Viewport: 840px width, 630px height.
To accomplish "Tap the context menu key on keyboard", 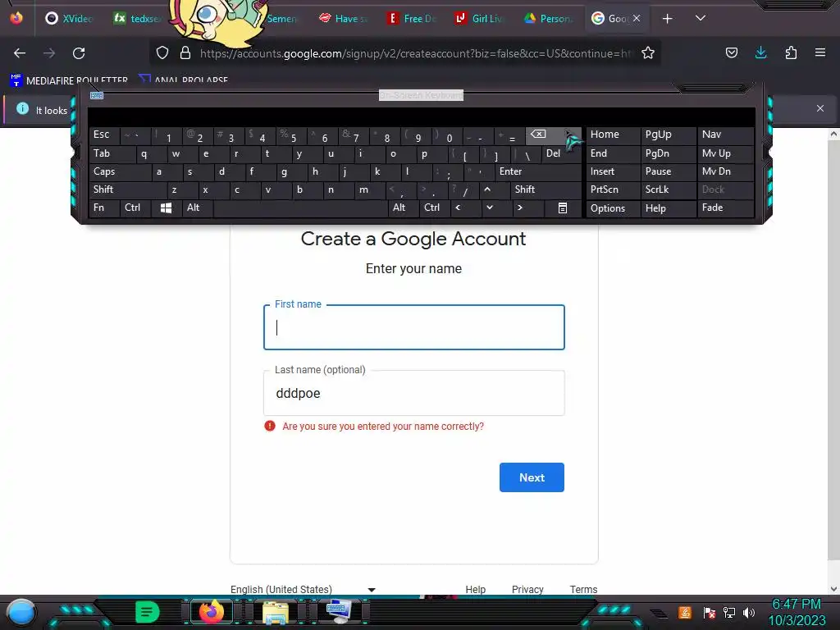I will (x=563, y=208).
